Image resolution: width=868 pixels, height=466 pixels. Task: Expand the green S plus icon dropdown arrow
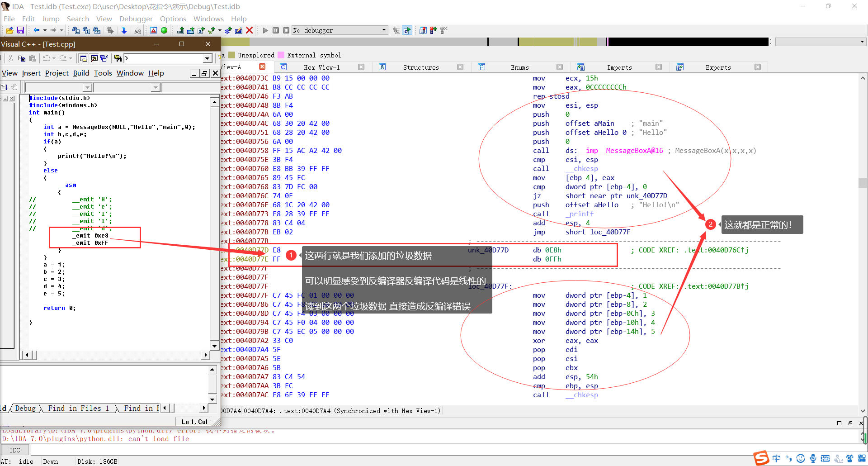click(220, 30)
